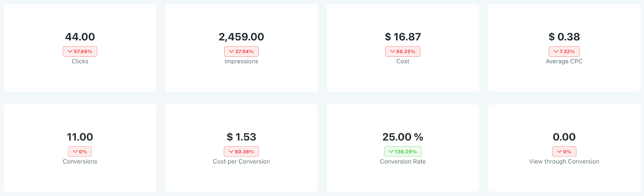Image resolution: width=644 pixels, height=196 pixels.
Task: Click the Impressions label
Action: point(242,62)
